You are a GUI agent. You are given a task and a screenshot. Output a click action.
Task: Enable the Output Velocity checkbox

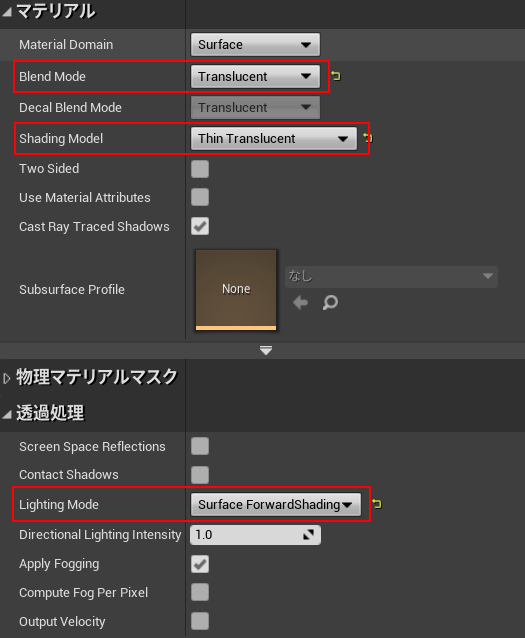[x=200, y=621]
